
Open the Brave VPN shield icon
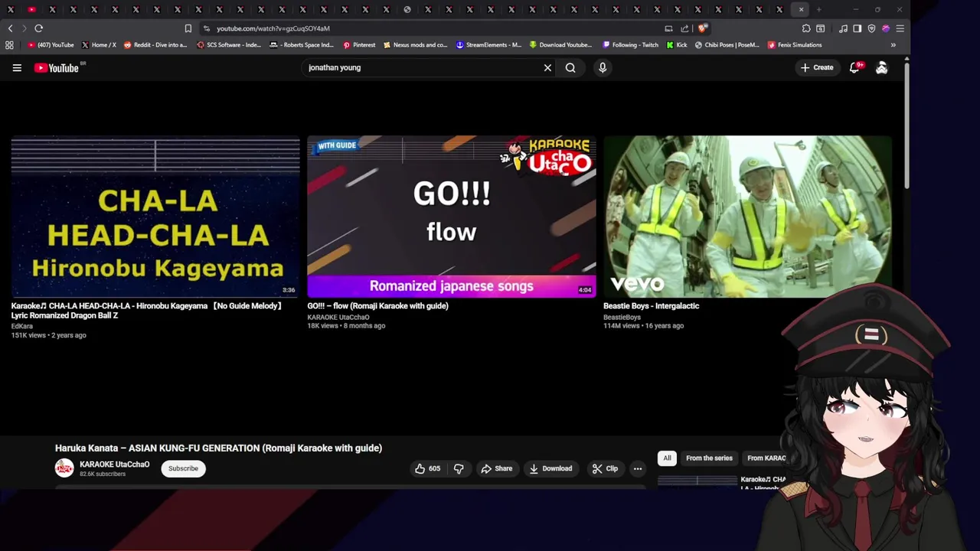[x=871, y=28]
